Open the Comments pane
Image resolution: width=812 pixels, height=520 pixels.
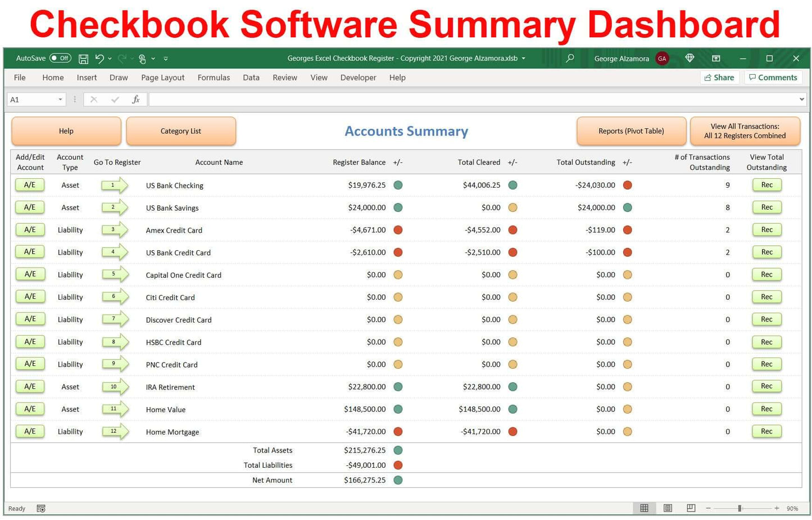773,77
